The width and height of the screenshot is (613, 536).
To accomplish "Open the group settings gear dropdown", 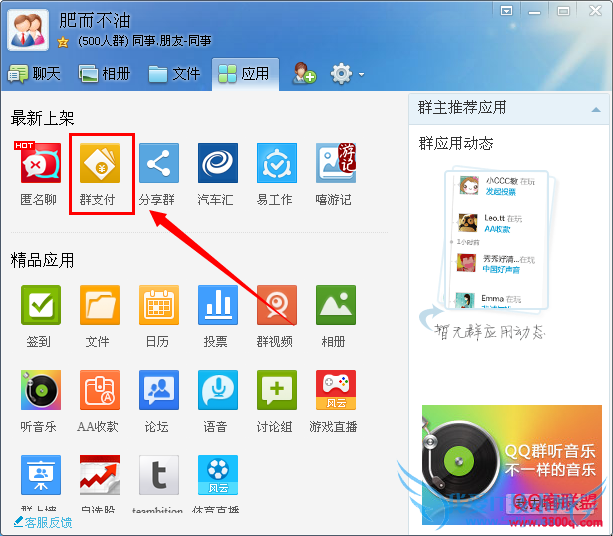I will 347,73.
